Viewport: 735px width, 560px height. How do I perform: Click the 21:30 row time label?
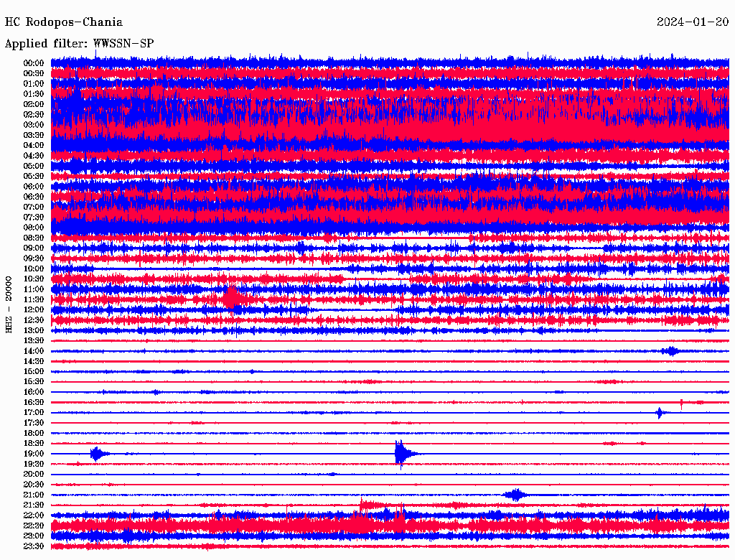click(34, 505)
